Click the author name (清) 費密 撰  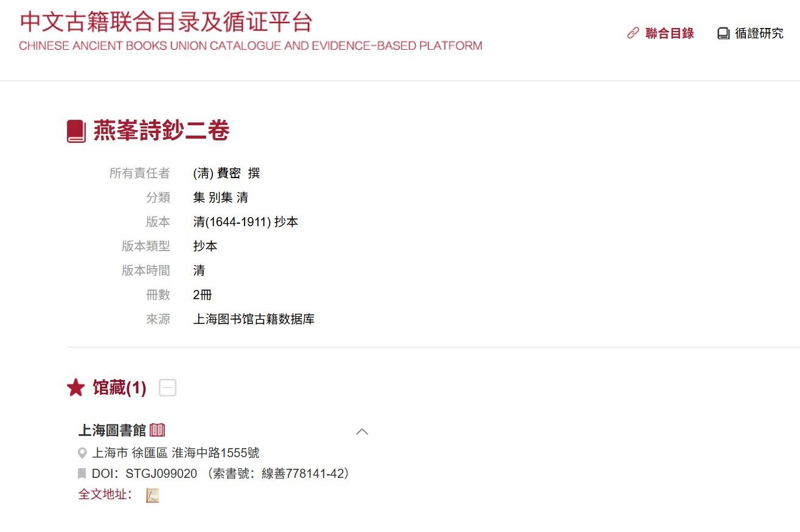226,173
